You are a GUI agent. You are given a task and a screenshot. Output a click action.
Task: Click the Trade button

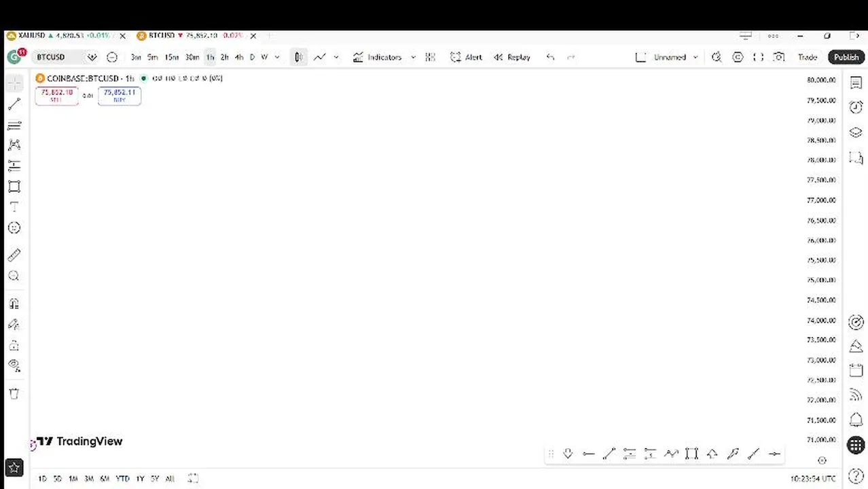[808, 57]
